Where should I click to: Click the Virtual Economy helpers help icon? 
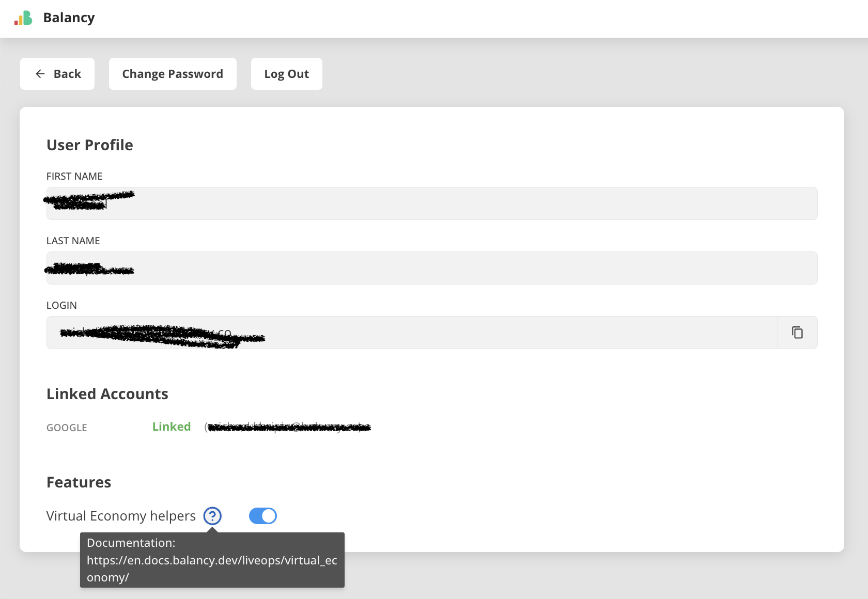point(212,516)
